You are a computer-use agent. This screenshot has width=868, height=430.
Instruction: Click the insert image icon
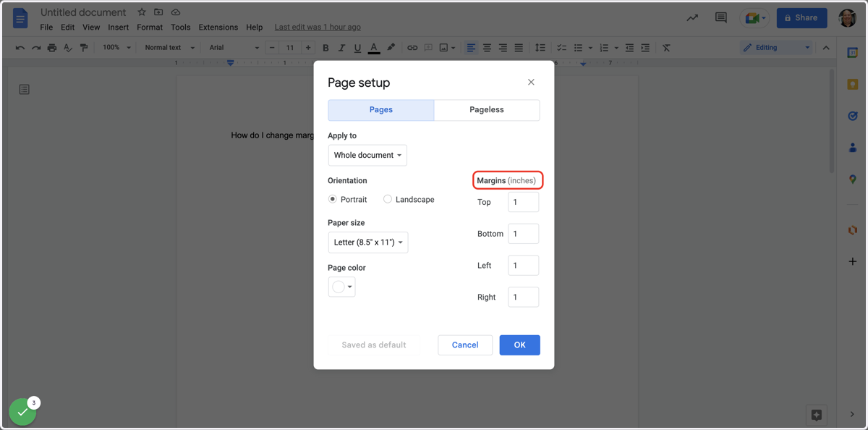tap(444, 48)
